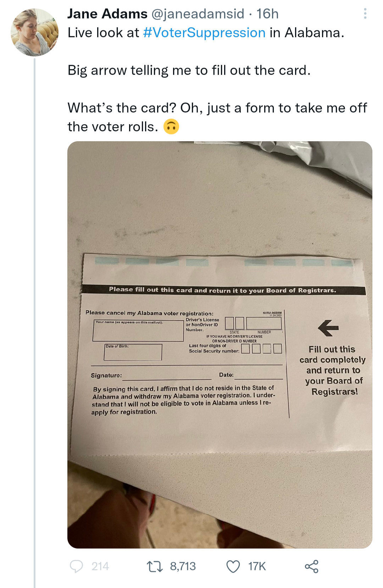Screen dimensions: 383x588
Task: Click the Signature line on the photographed card
Action: tap(166, 376)
